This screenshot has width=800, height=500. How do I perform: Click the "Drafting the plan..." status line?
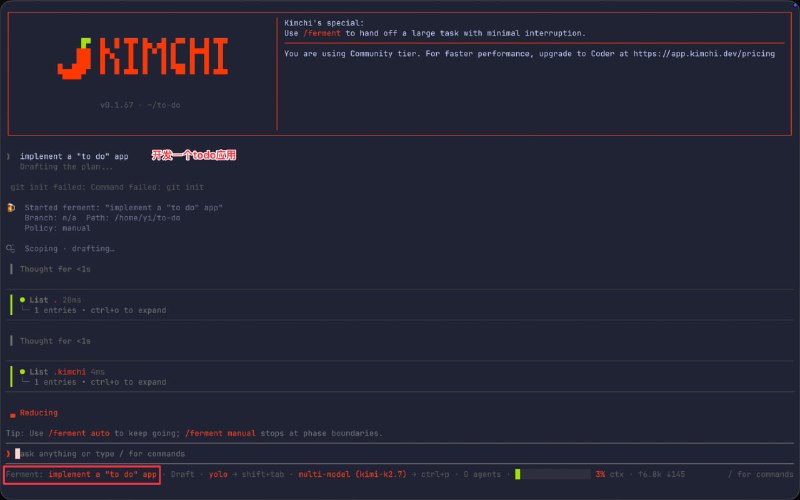tap(66, 167)
